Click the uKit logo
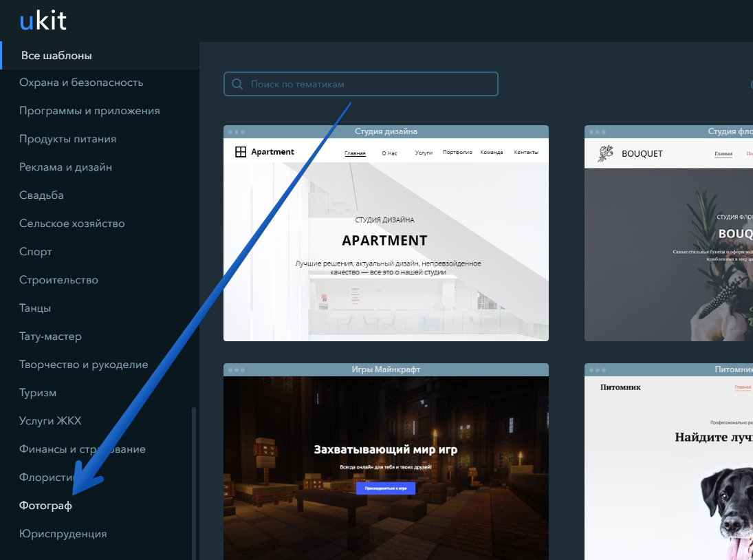The image size is (753, 560). 43,21
